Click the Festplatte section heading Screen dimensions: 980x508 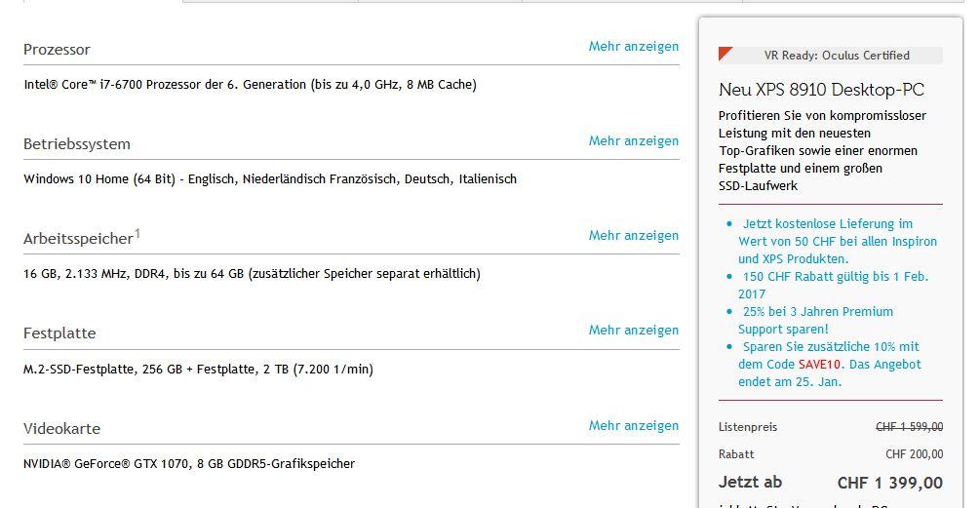(59, 333)
